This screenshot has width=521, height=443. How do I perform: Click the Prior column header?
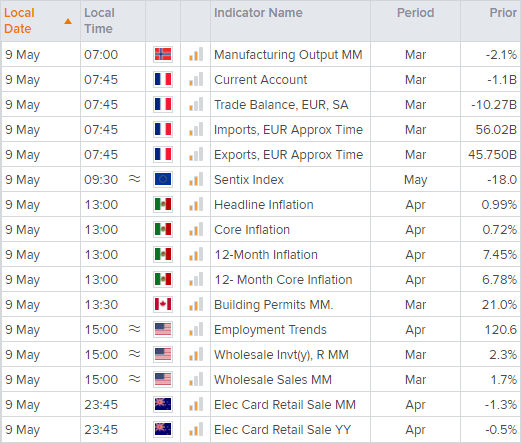[x=503, y=13]
